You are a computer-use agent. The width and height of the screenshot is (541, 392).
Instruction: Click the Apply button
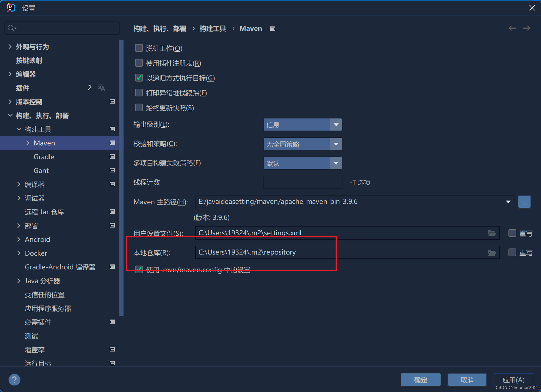[x=513, y=380]
